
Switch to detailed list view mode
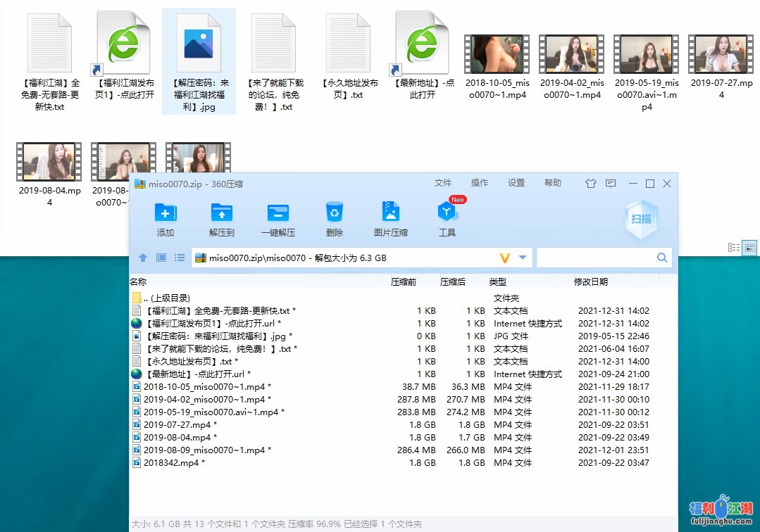coord(733,247)
